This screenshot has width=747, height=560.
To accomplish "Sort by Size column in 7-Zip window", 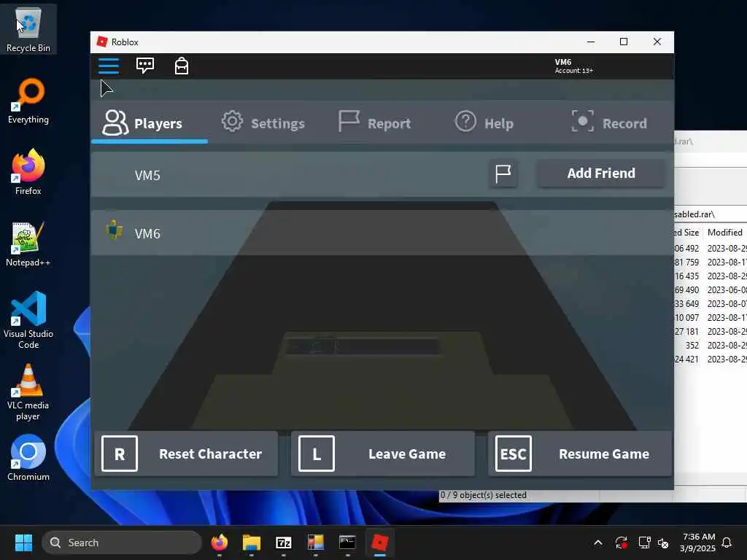I will [687, 233].
